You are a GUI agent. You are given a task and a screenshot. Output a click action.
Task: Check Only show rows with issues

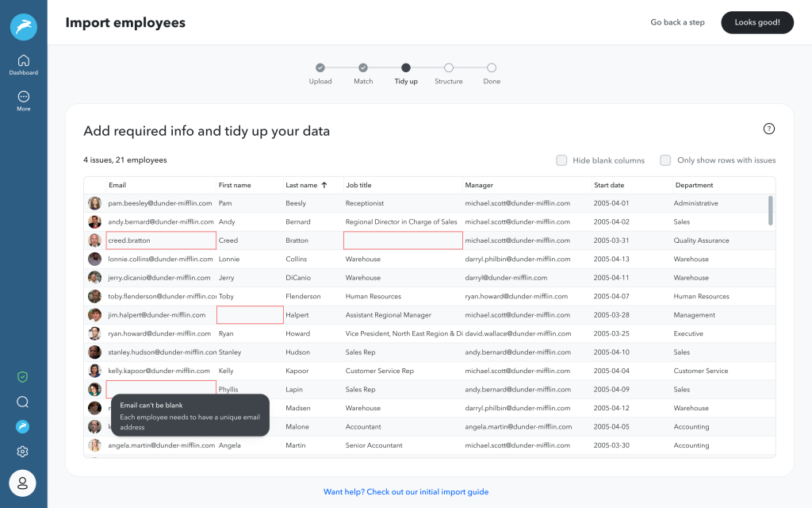[x=665, y=160]
